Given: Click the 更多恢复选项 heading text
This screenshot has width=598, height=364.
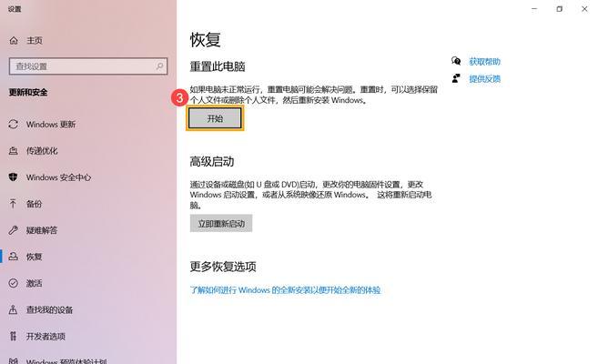Looking at the screenshot, I should (223, 267).
